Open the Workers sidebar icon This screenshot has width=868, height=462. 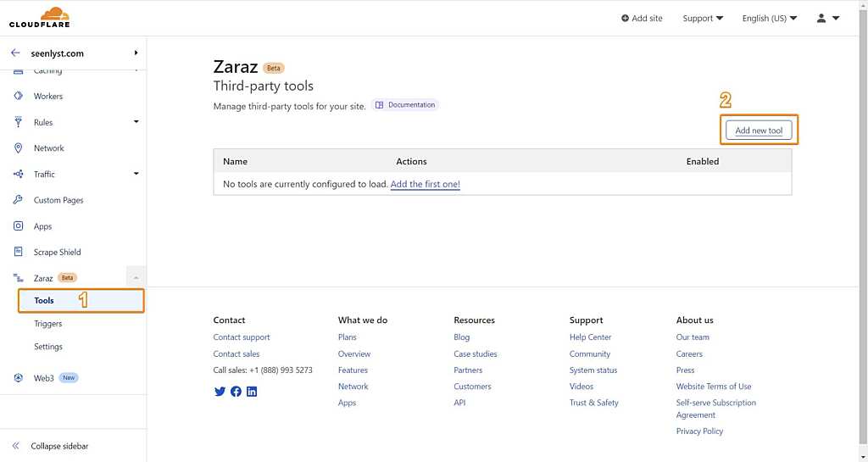tap(19, 96)
